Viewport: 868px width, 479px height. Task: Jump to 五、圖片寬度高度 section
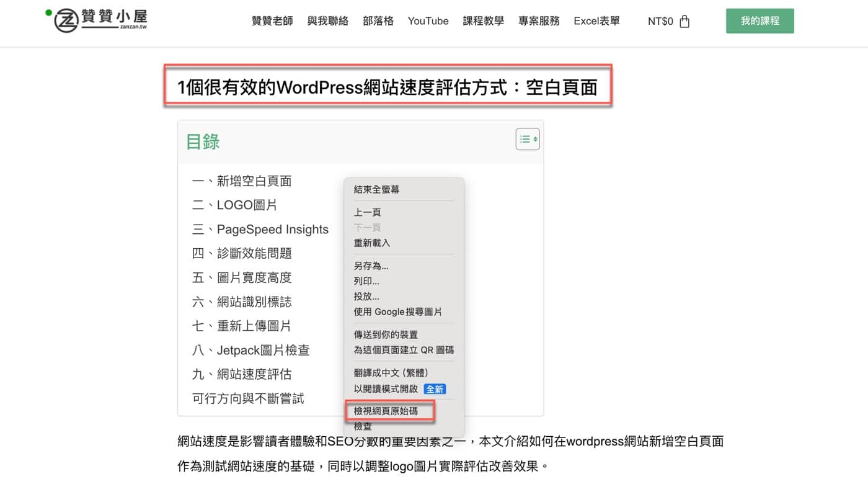242,278
